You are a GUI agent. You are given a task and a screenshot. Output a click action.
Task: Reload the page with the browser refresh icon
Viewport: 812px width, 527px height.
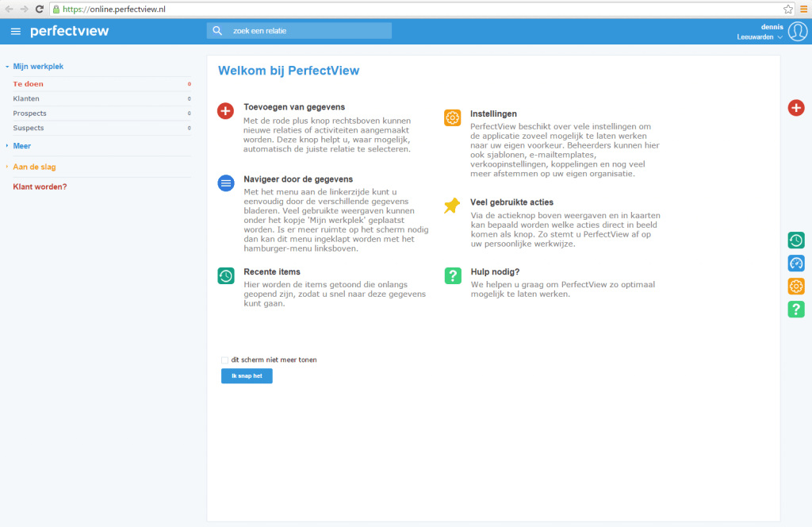pyautogui.click(x=40, y=10)
